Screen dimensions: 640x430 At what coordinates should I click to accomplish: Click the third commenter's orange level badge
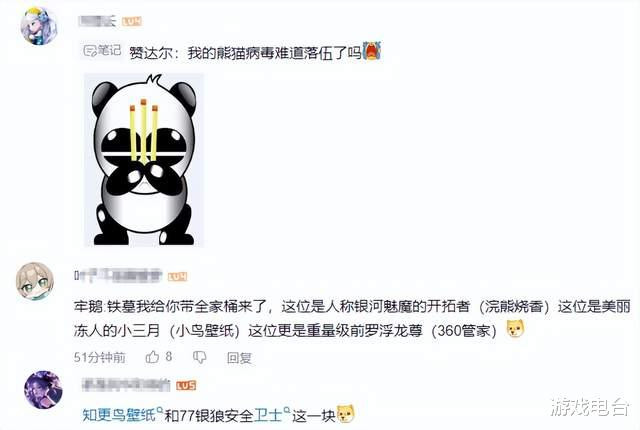tap(186, 385)
